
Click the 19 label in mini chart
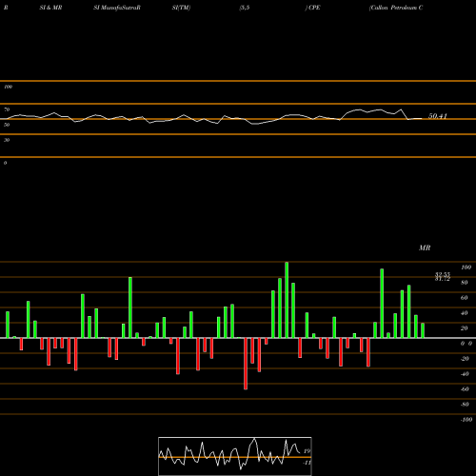click(x=307, y=451)
